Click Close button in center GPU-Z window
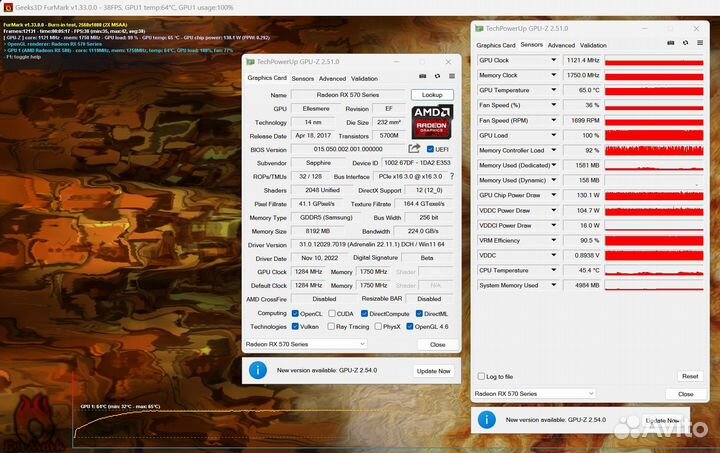 click(438, 344)
